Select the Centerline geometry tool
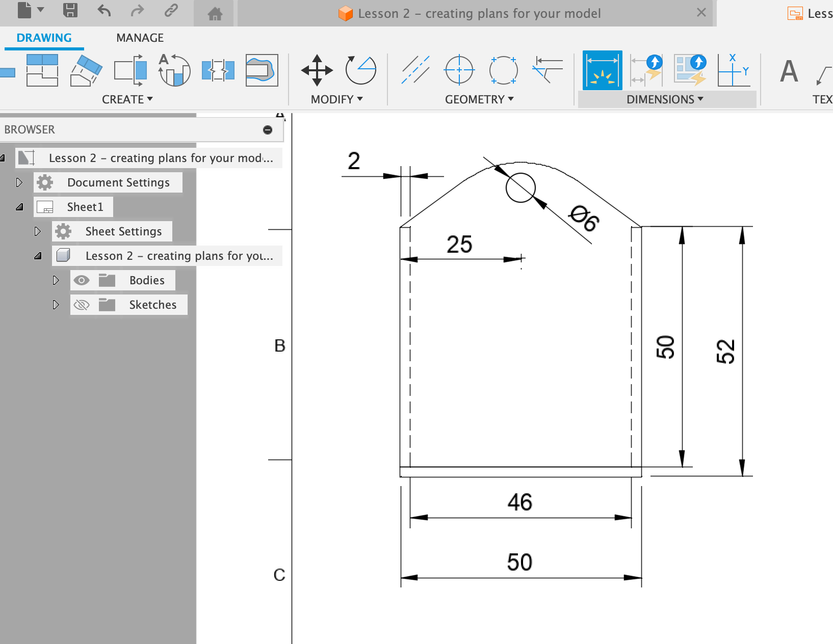 pos(415,70)
